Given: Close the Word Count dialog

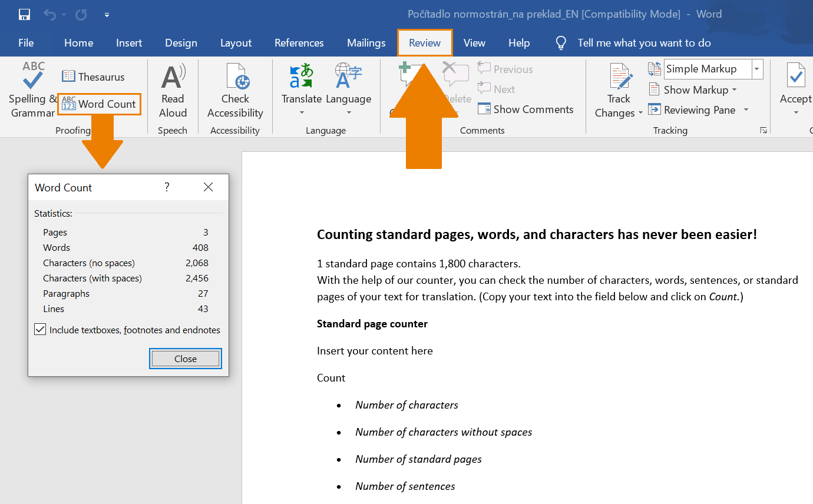Looking at the screenshot, I should 185,358.
